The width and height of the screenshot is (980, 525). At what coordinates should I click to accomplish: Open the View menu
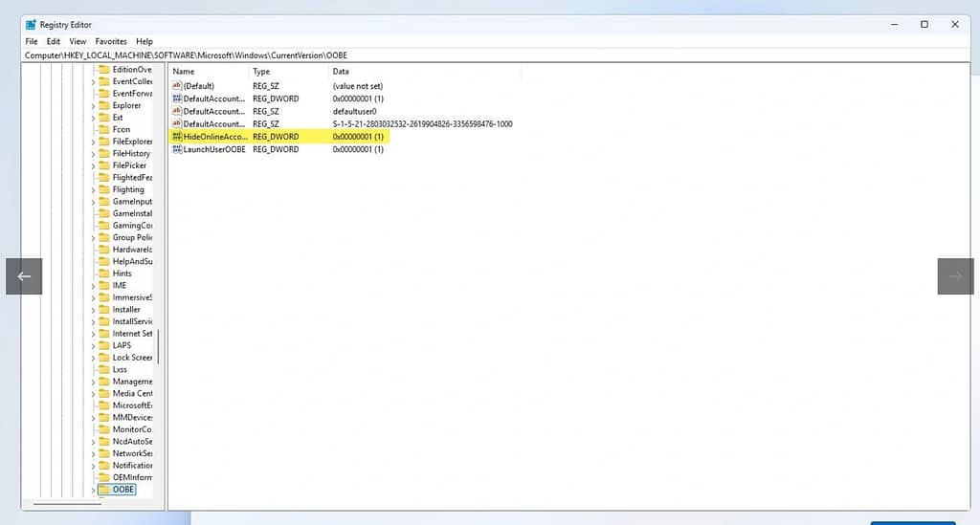(x=78, y=41)
